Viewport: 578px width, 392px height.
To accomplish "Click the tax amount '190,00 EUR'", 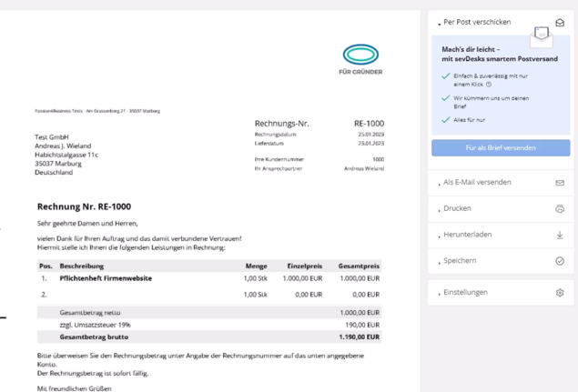I will tap(362, 325).
